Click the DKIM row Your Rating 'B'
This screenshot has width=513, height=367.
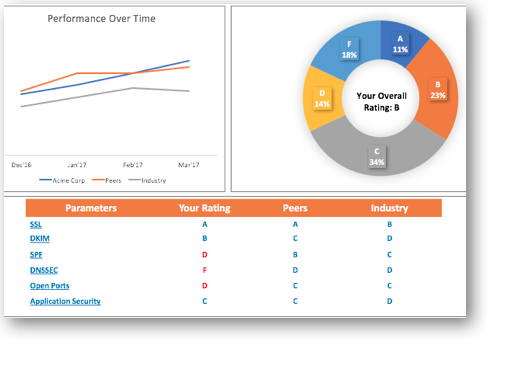205,238
